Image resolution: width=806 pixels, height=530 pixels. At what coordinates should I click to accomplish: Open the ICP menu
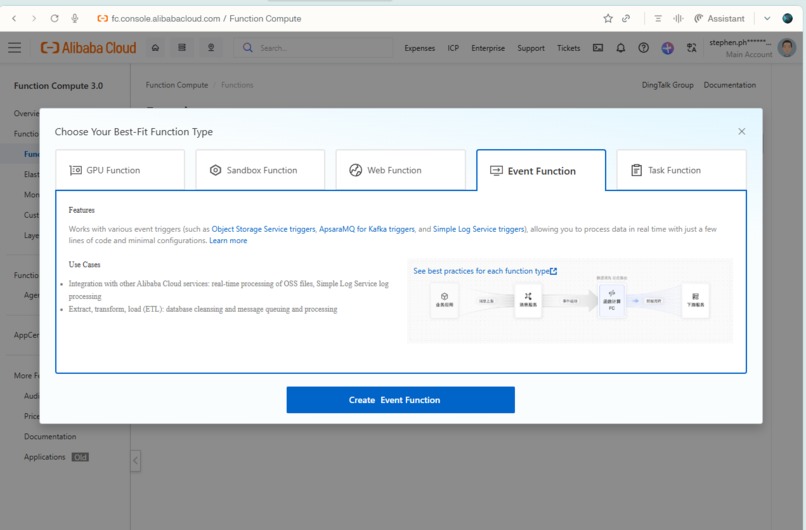click(453, 48)
